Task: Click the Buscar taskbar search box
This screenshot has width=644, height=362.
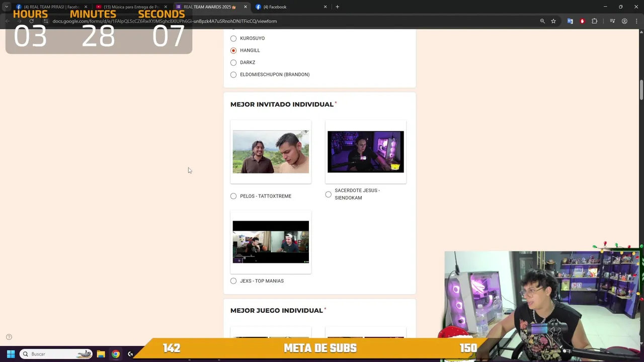Action: 56,354
